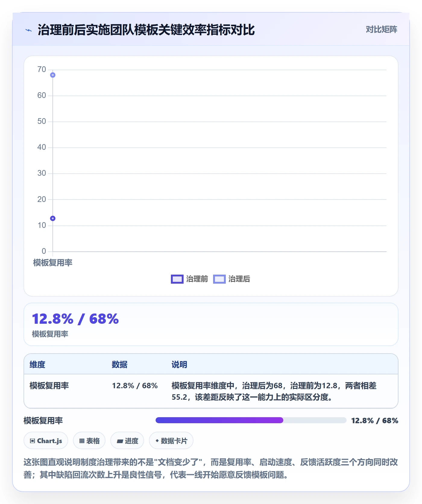Select the 数据卡片 chip
This screenshot has height=504, width=422.
(171, 441)
